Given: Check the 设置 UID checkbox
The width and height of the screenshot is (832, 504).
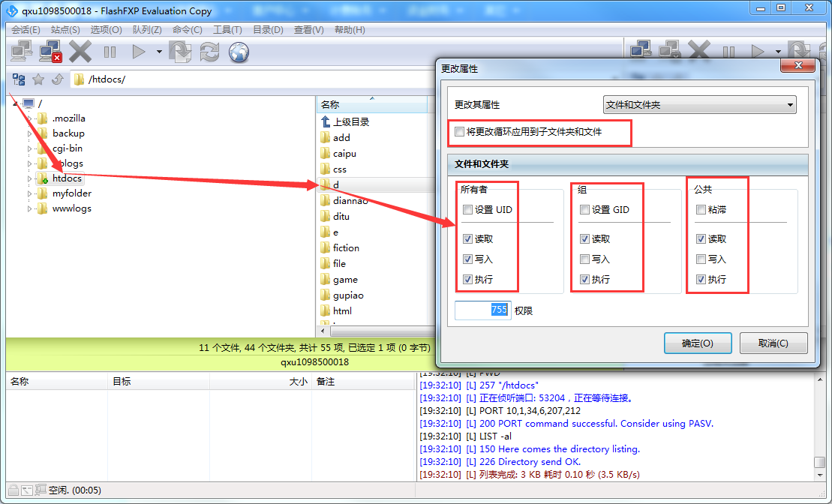Looking at the screenshot, I should click(468, 210).
